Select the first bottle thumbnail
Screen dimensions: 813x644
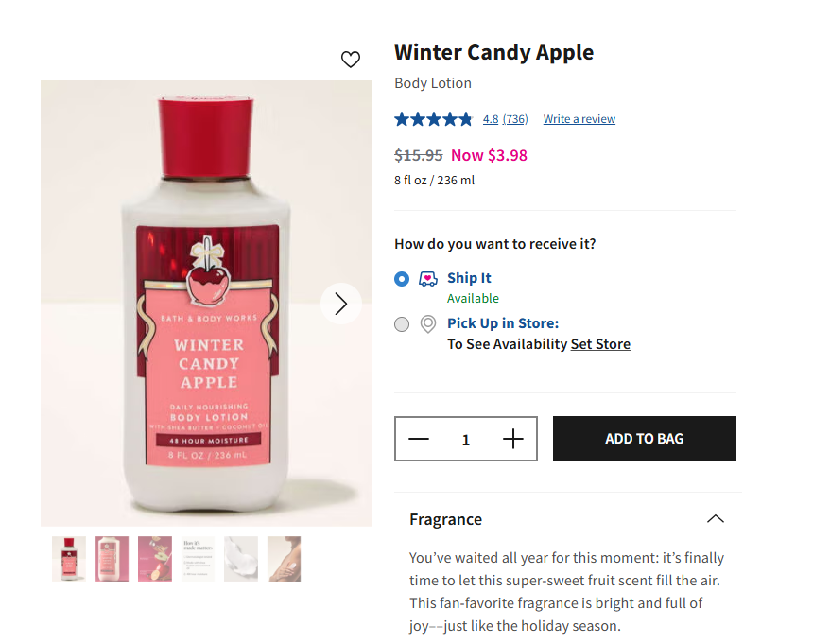[69, 559]
